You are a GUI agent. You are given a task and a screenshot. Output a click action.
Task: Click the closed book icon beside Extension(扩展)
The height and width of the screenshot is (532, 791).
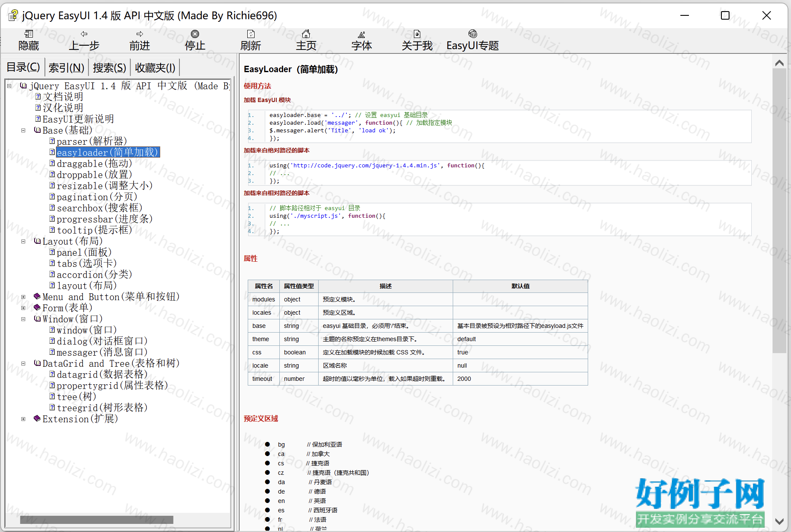(38, 419)
